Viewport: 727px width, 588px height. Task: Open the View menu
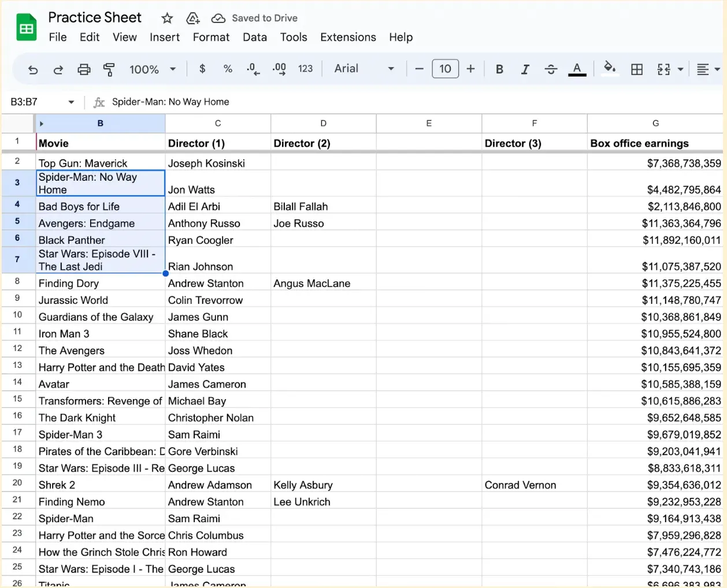[125, 38]
